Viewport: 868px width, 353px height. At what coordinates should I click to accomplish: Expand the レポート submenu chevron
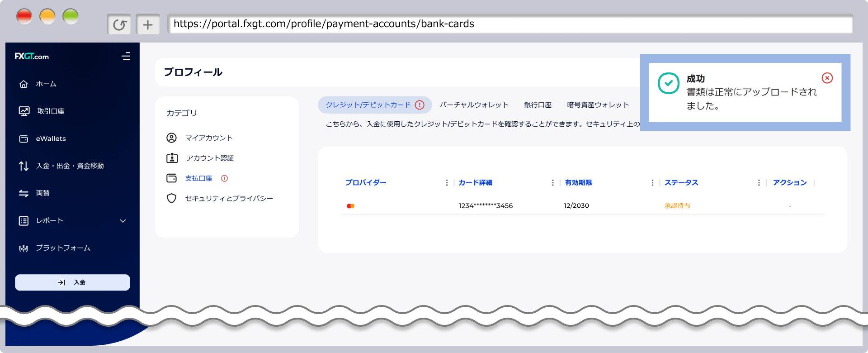point(123,221)
